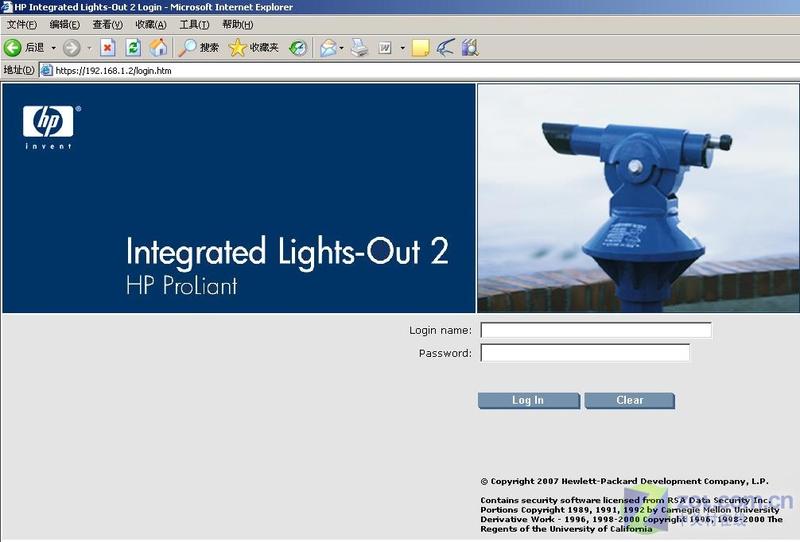Click the Edit with Word icon
The width and height of the screenshot is (800, 542).
(385, 48)
